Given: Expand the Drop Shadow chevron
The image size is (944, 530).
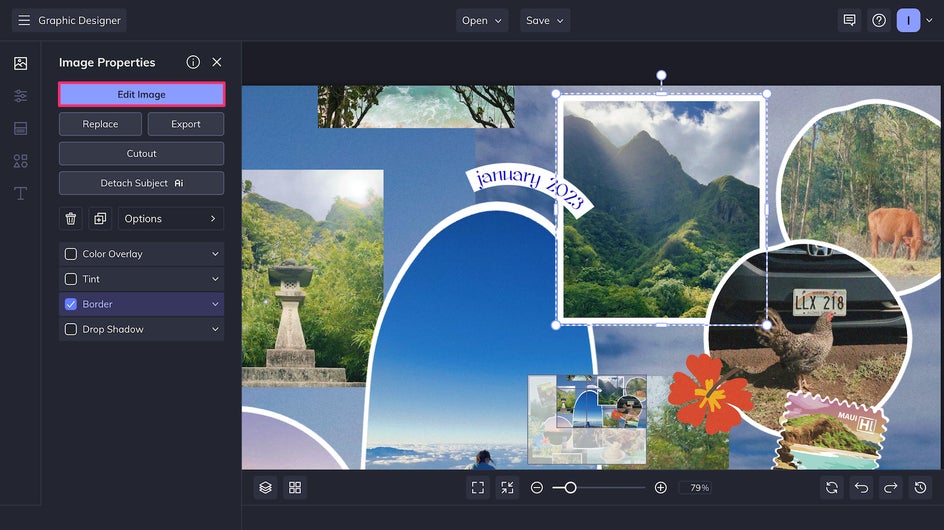Looking at the screenshot, I should coord(215,329).
